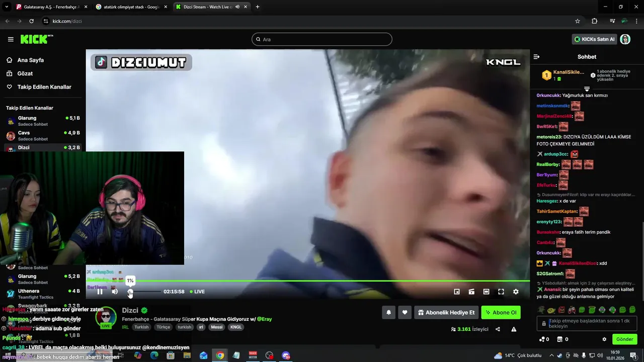Screen dimensions: 644x362
Task: Focus the Ara search field
Action: [322, 39]
